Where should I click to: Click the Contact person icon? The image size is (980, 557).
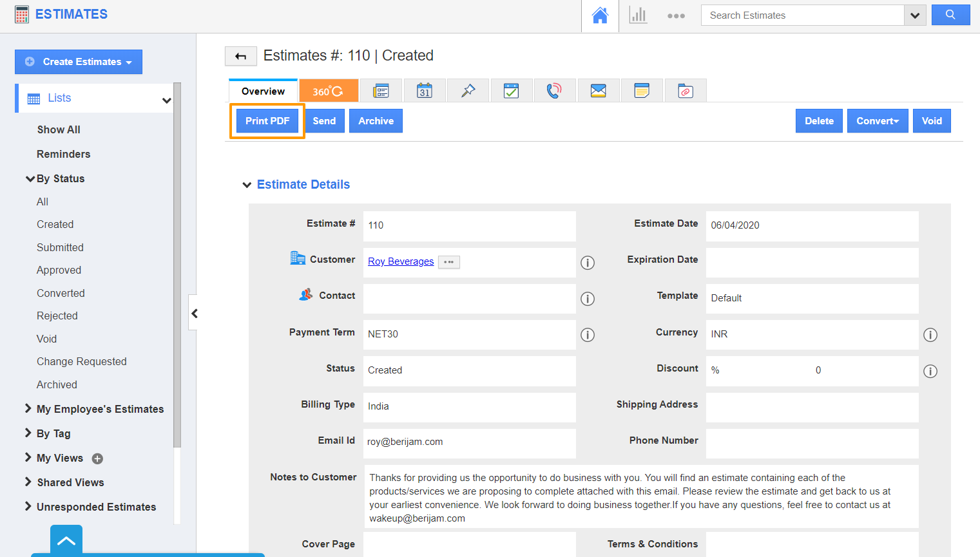(306, 294)
